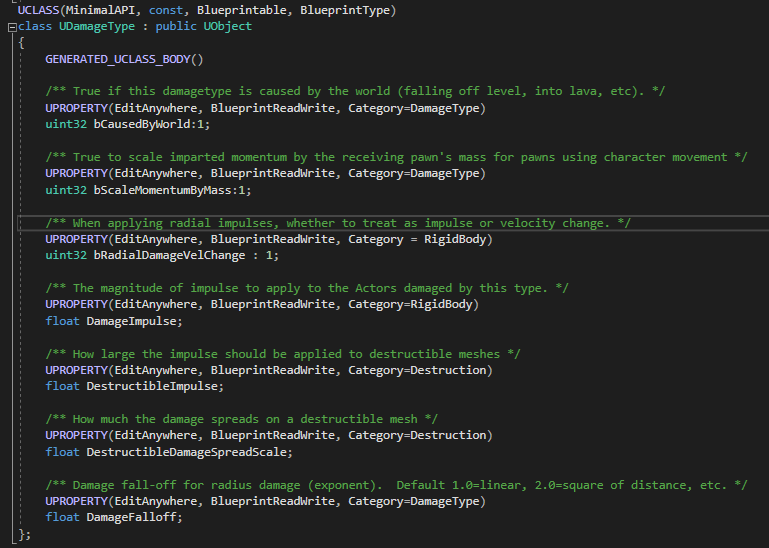
Task: Click UPROPERTY above bRadialDamageVelChange
Action: [76, 239]
